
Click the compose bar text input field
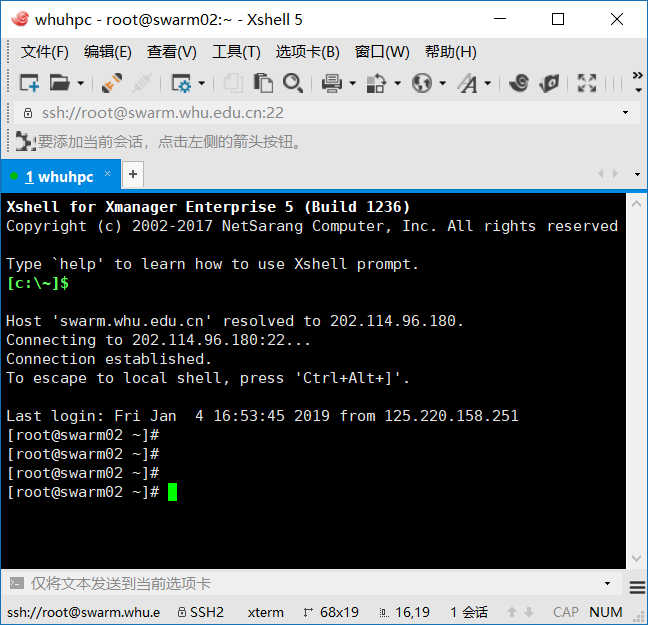pyautogui.click(x=300, y=583)
